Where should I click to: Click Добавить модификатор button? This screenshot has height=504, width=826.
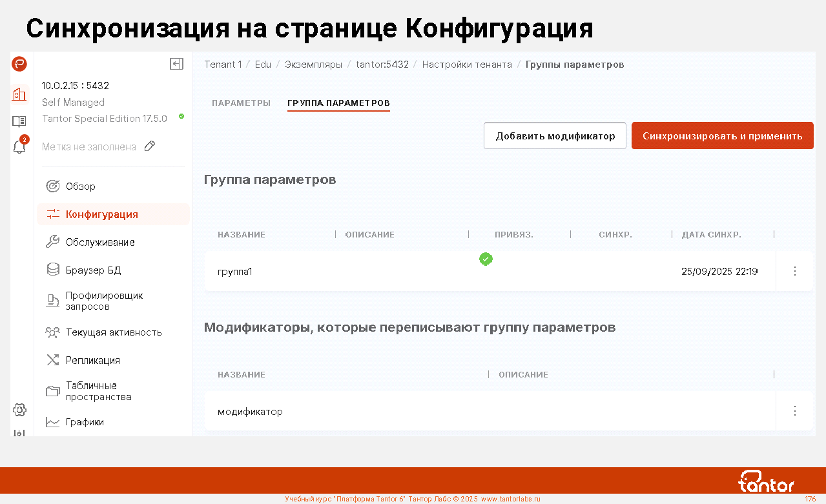555,136
